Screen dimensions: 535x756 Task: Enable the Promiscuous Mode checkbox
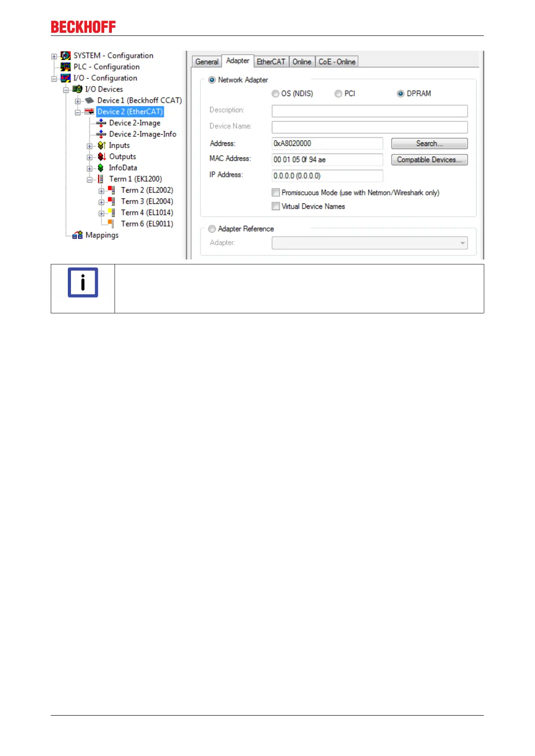pos(276,193)
